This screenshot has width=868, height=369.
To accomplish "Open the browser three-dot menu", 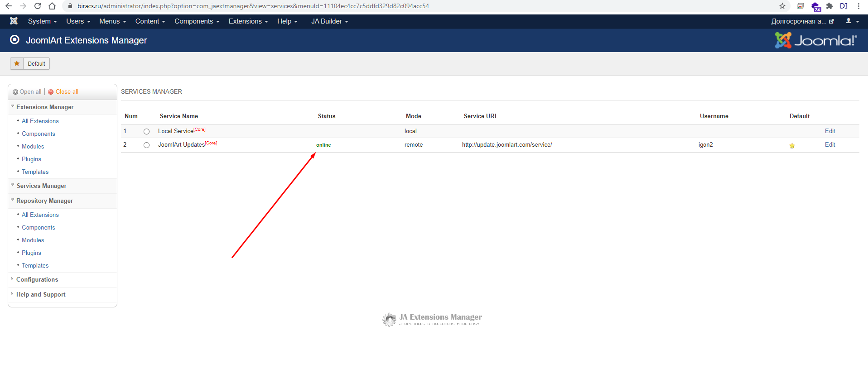I will 858,6.
